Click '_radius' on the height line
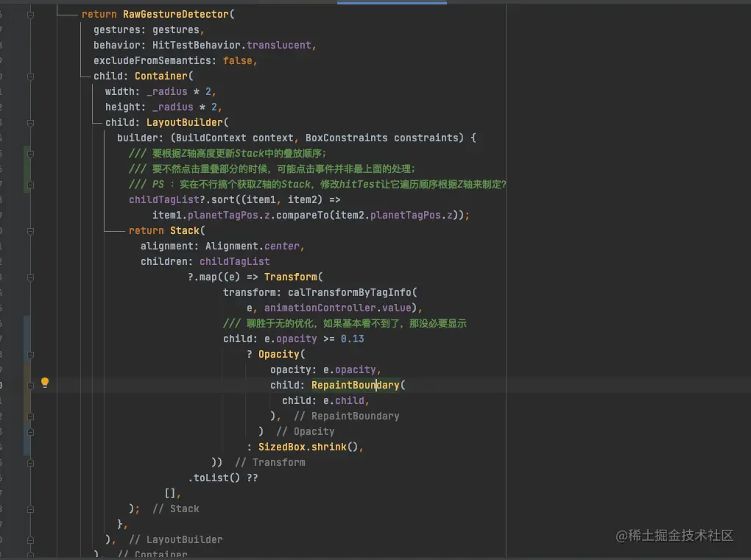Screen dimensions: 751x560 [173, 107]
